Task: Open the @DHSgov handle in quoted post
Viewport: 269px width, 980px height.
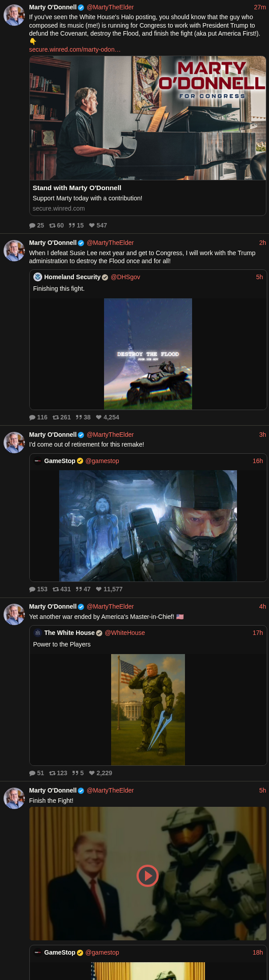Action: click(x=125, y=277)
